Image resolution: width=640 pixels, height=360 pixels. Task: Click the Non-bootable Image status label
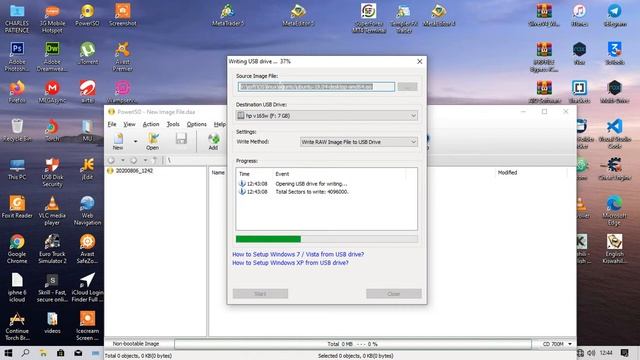[136, 344]
